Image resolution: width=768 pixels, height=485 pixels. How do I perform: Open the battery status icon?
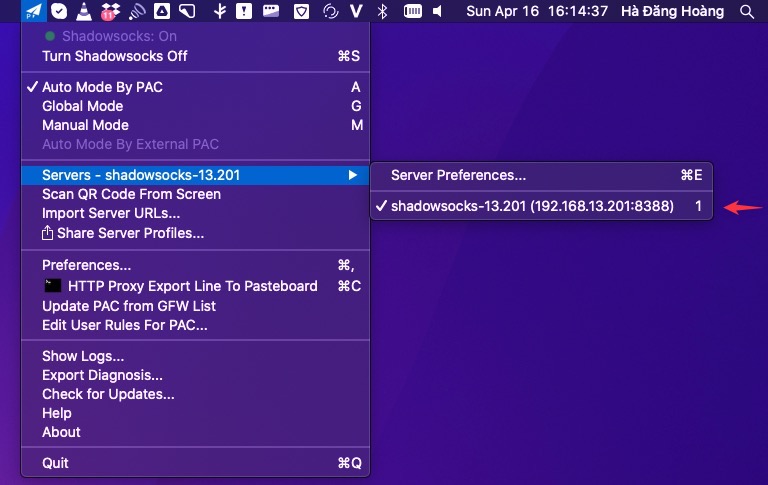[412, 11]
